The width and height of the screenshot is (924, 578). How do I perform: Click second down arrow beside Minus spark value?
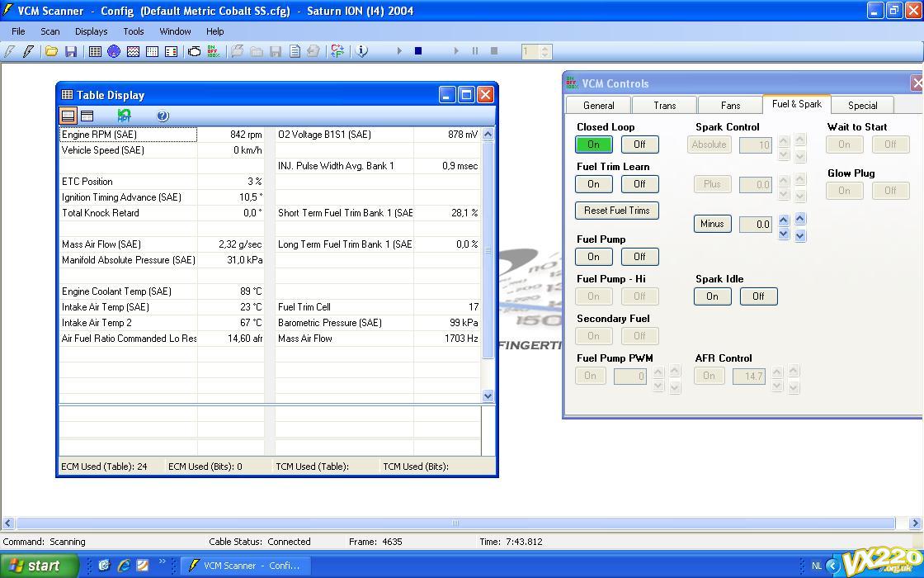point(799,236)
